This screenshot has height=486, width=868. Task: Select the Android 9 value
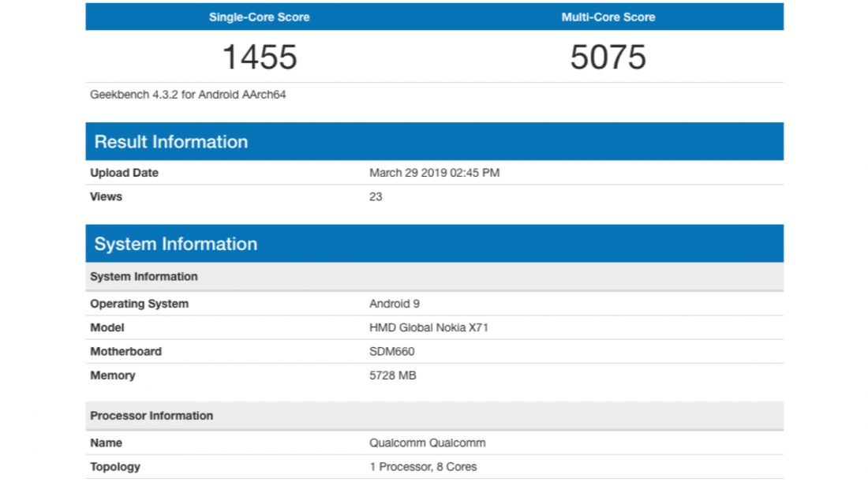coord(395,304)
